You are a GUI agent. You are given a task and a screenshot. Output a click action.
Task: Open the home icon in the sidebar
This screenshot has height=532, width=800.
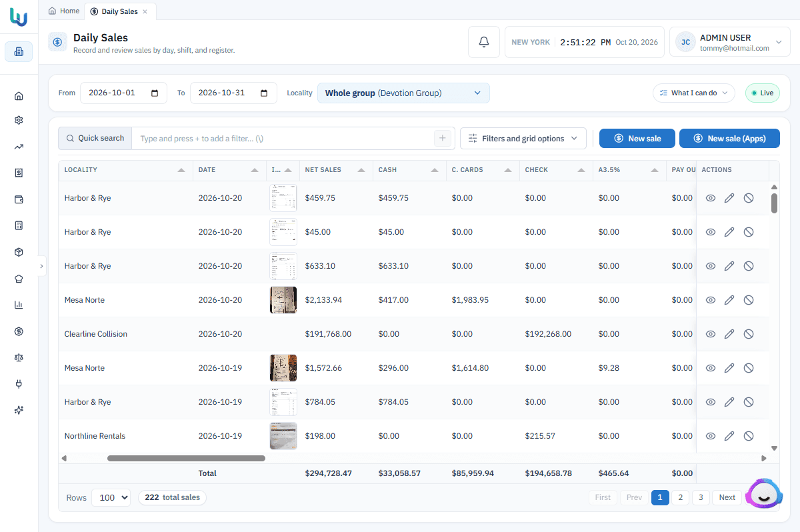(19, 96)
